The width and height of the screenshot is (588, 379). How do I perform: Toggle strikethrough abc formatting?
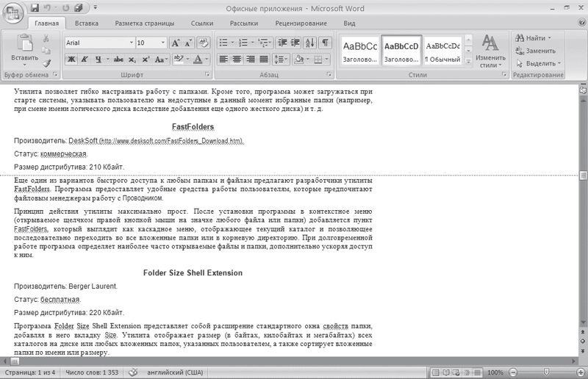118,59
